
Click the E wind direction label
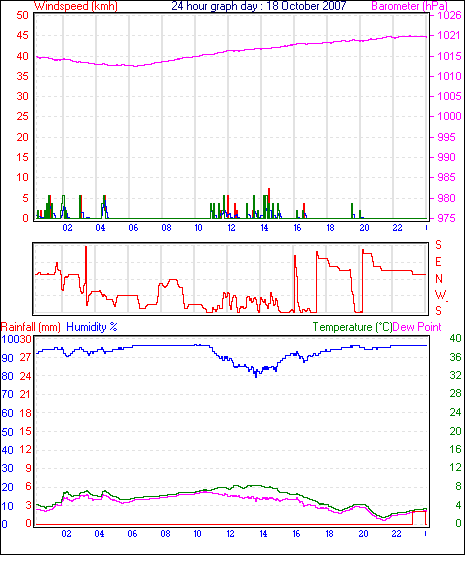438,262
